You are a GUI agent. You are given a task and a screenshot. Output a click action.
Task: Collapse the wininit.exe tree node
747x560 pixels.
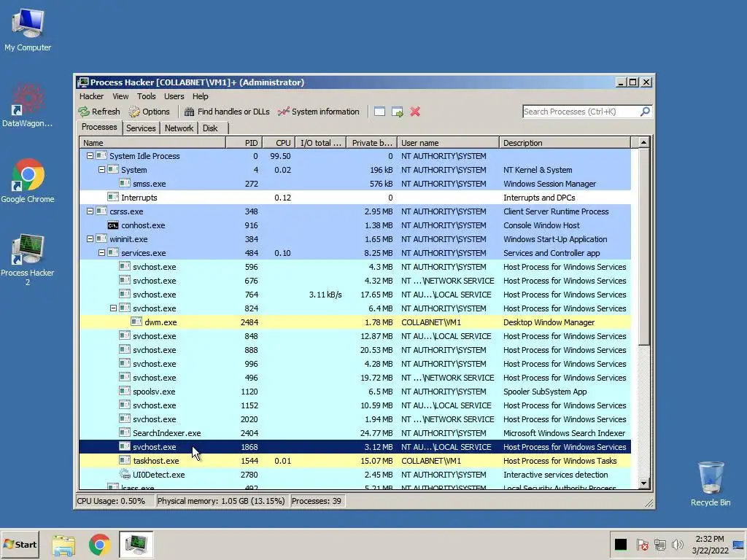90,239
